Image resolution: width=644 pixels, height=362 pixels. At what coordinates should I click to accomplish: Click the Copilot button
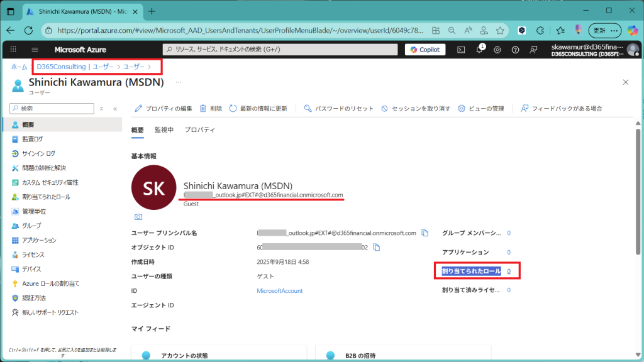[x=425, y=50]
